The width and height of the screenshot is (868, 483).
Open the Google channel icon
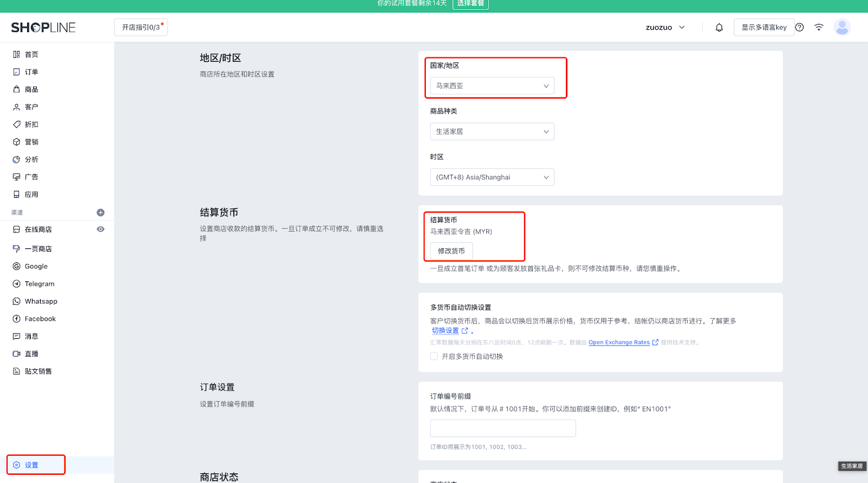(17, 266)
